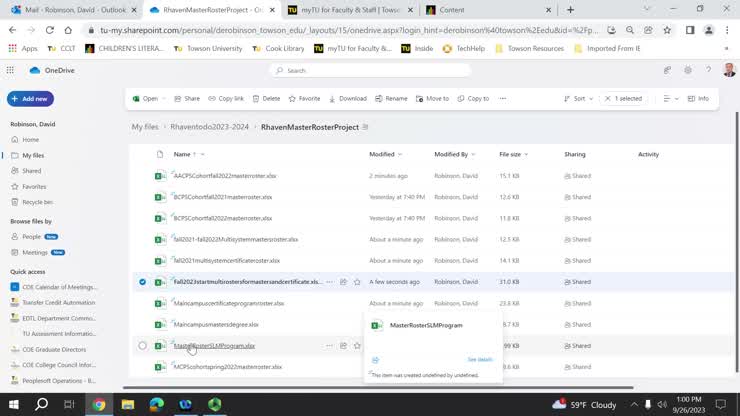The image size is (740, 416).
Task: Go to Recycle bin in sidebar
Action: 37,202
